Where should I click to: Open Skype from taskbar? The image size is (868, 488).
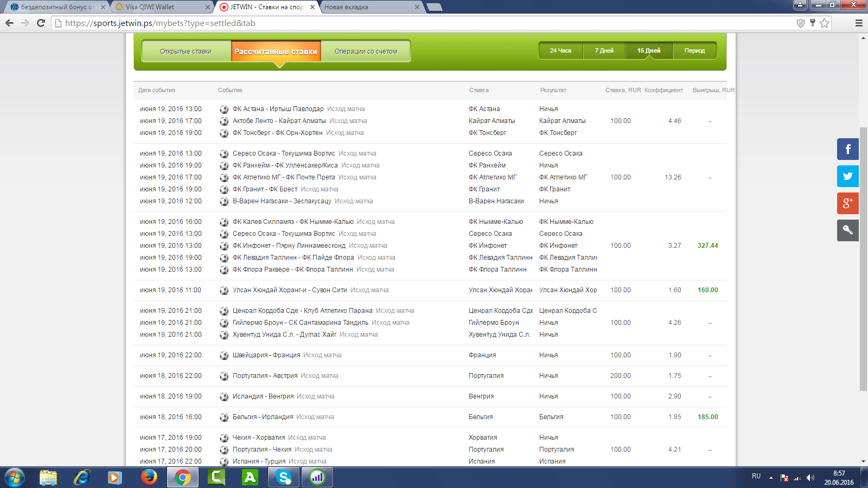[x=284, y=478]
